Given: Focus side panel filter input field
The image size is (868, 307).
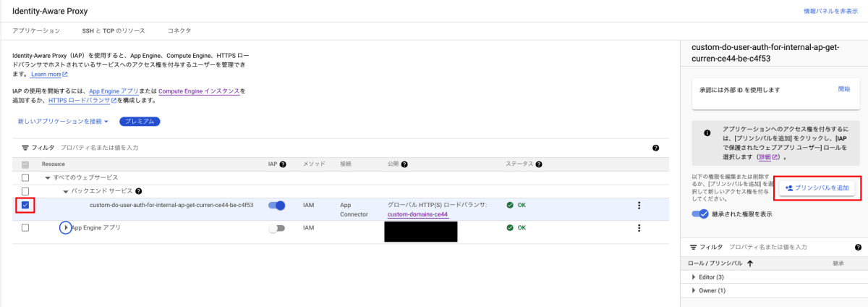Looking at the screenshot, I should (788, 248).
